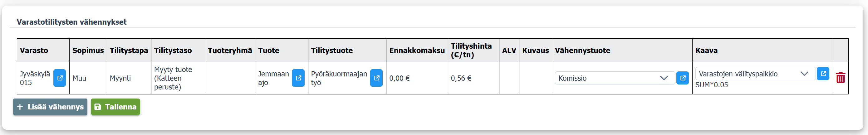The image size is (868, 135).
Task: Select the Ennakkomaksu column header
Action: pyautogui.click(x=417, y=51)
